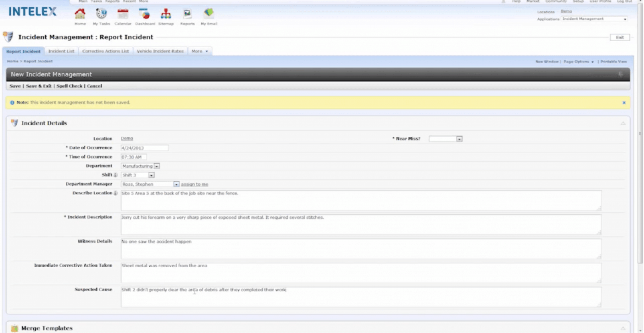The width and height of the screenshot is (644, 333).
Task: Open the Home page via toolbar icon
Action: pos(80,14)
